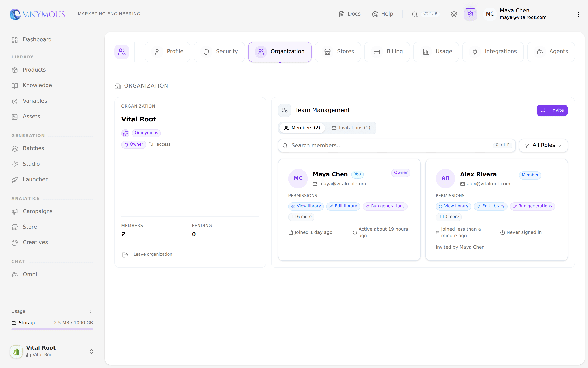Open Products in sidebar
Screen dimensions: 588x368
tap(52, 70)
